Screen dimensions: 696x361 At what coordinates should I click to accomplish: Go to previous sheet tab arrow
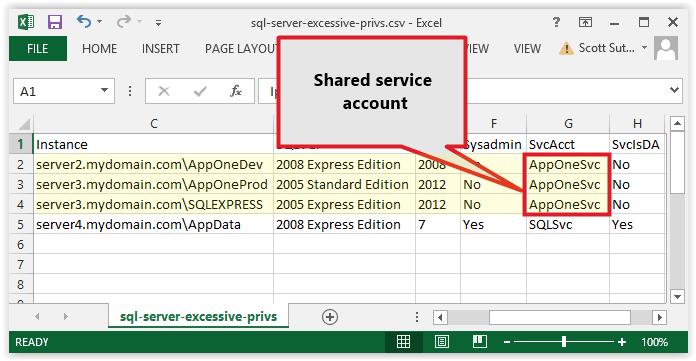pos(37,317)
